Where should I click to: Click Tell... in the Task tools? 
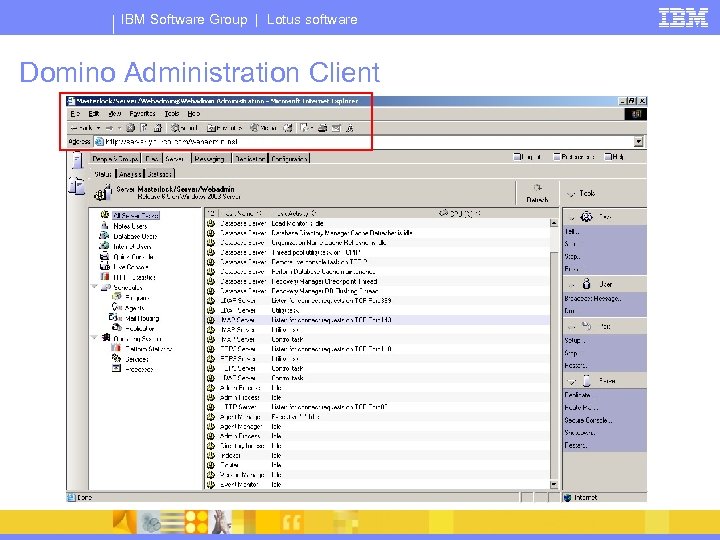(x=572, y=231)
